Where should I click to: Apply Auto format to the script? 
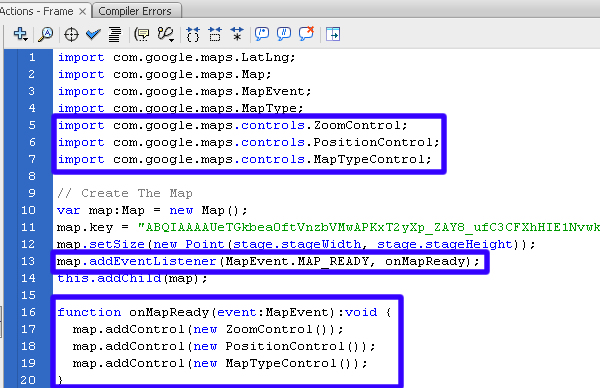(114, 34)
